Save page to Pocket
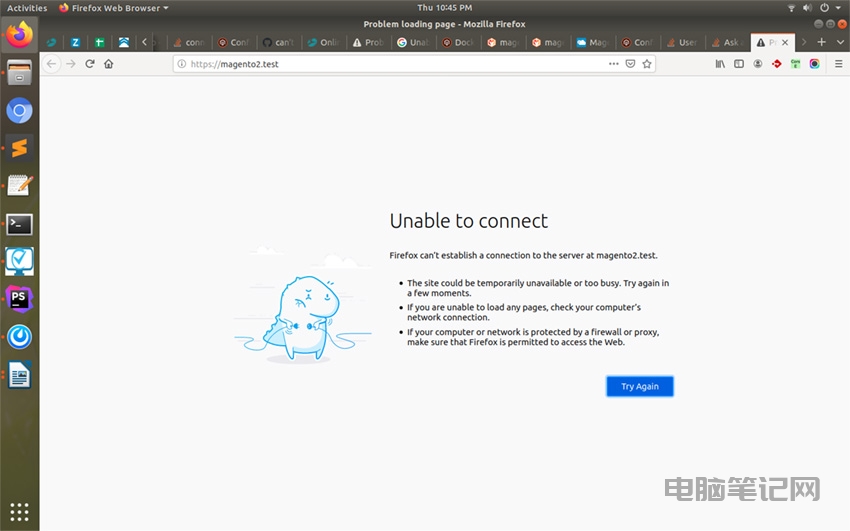 coord(630,64)
